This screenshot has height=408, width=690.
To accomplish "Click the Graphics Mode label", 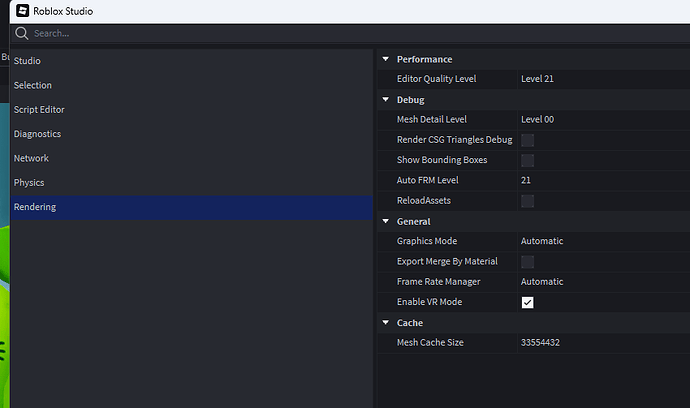I will (x=427, y=241).
